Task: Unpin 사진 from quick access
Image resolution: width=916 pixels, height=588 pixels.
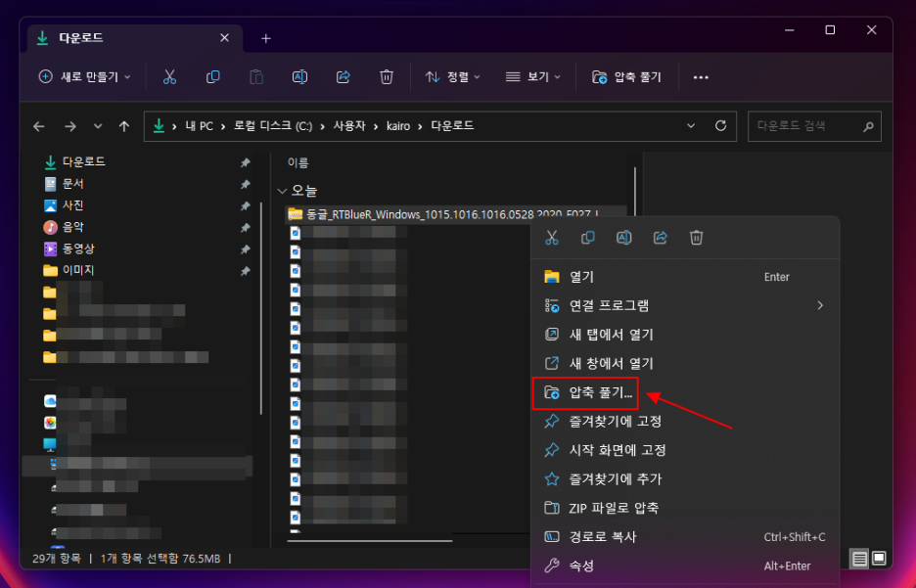Action: click(x=246, y=205)
